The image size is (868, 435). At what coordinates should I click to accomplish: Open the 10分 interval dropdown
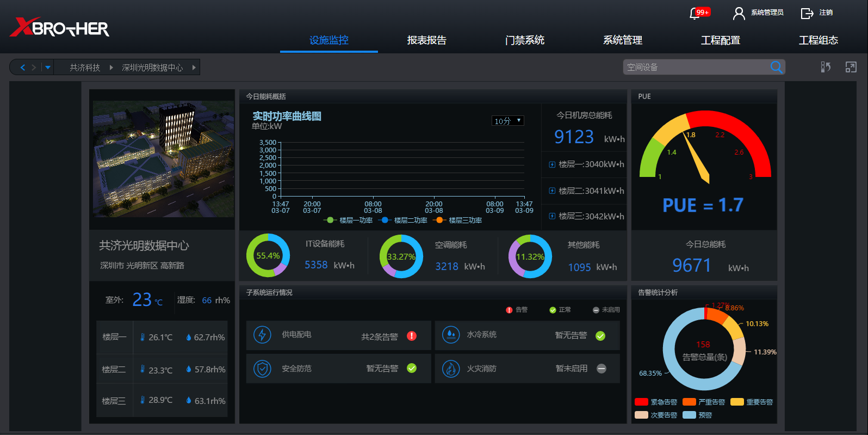click(507, 121)
